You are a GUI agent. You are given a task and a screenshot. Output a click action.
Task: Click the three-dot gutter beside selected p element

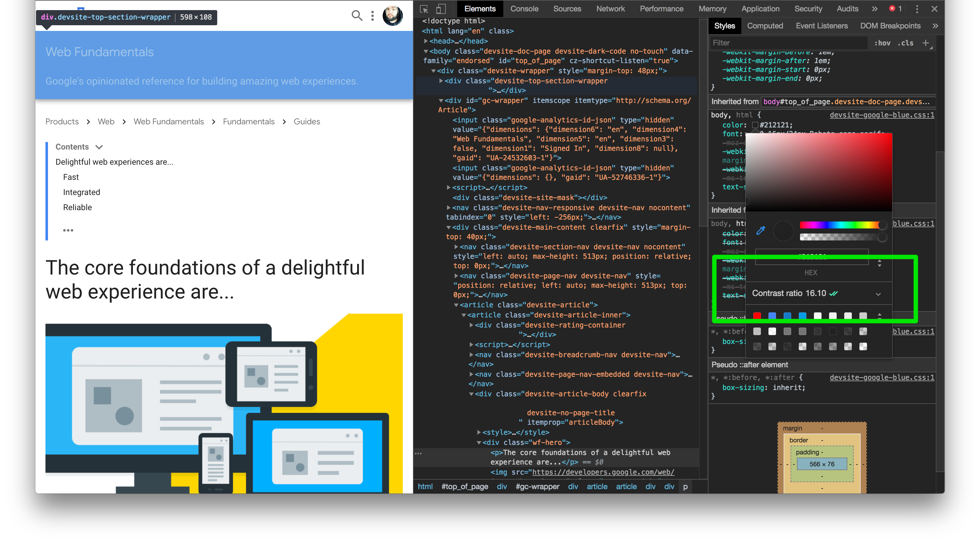[x=418, y=453]
